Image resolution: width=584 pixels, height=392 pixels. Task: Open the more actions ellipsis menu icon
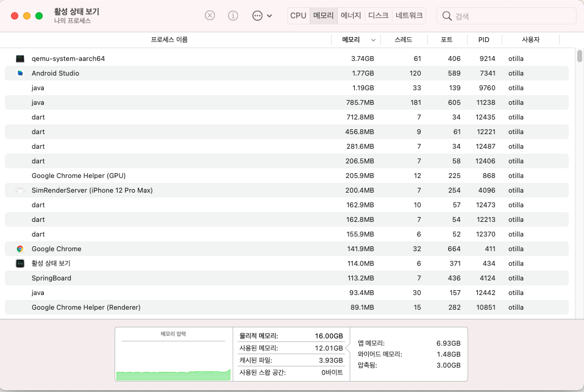(x=257, y=16)
